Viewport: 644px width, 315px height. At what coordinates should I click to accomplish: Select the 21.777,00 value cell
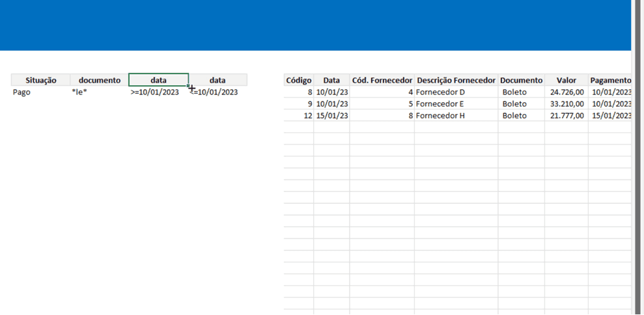coord(566,116)
